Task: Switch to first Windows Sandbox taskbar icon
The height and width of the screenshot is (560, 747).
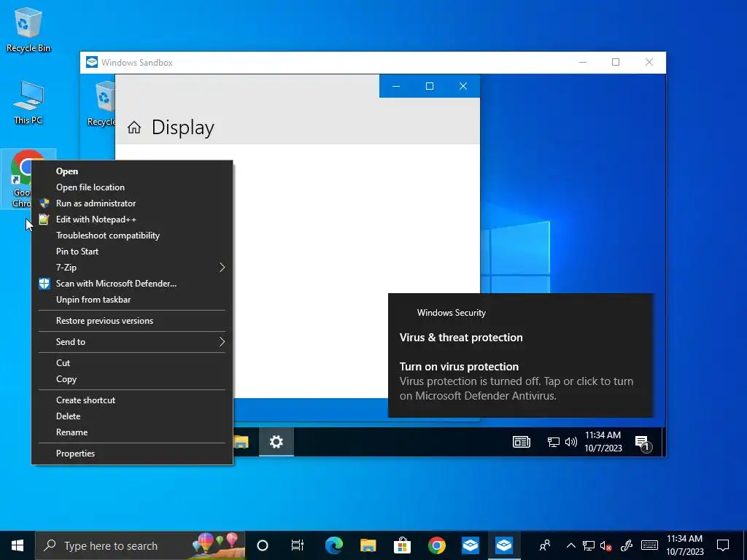Action: coord(471,545)
